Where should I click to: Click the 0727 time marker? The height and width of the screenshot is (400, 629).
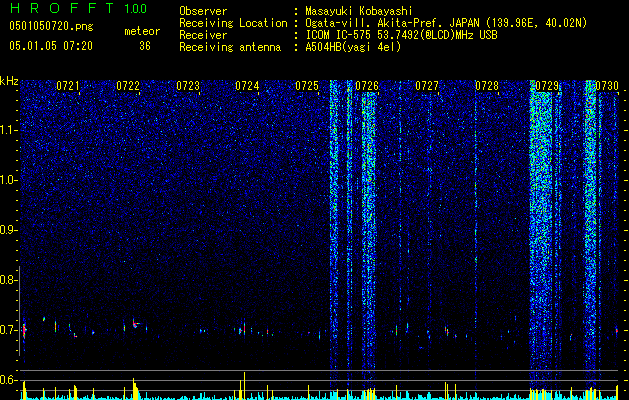coord(427,85)
